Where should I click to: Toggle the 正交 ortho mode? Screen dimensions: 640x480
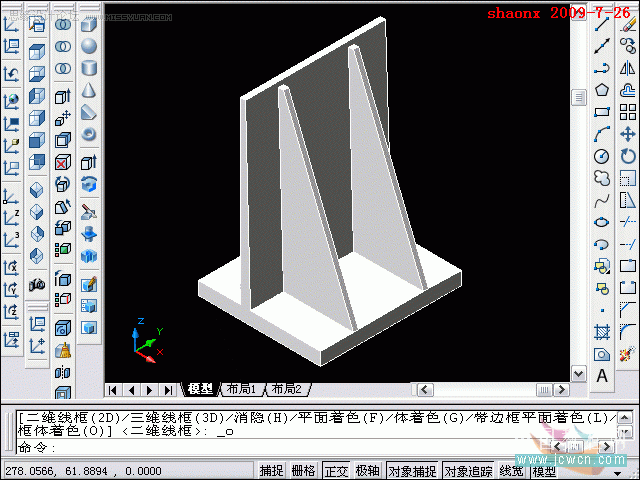(x=336, y=471)
